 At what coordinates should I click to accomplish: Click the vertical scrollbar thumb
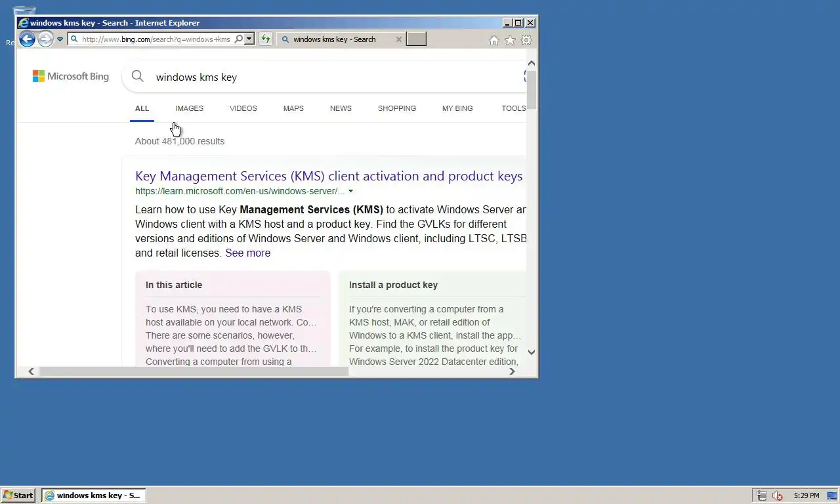coord(532,90)
